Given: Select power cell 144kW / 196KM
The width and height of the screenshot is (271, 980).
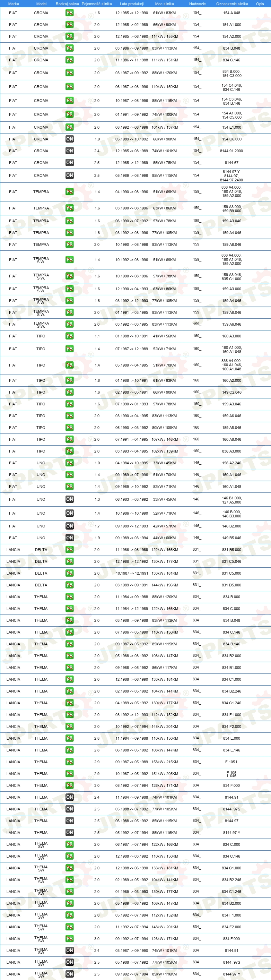Looking at the screenshot, I should 165,585.
